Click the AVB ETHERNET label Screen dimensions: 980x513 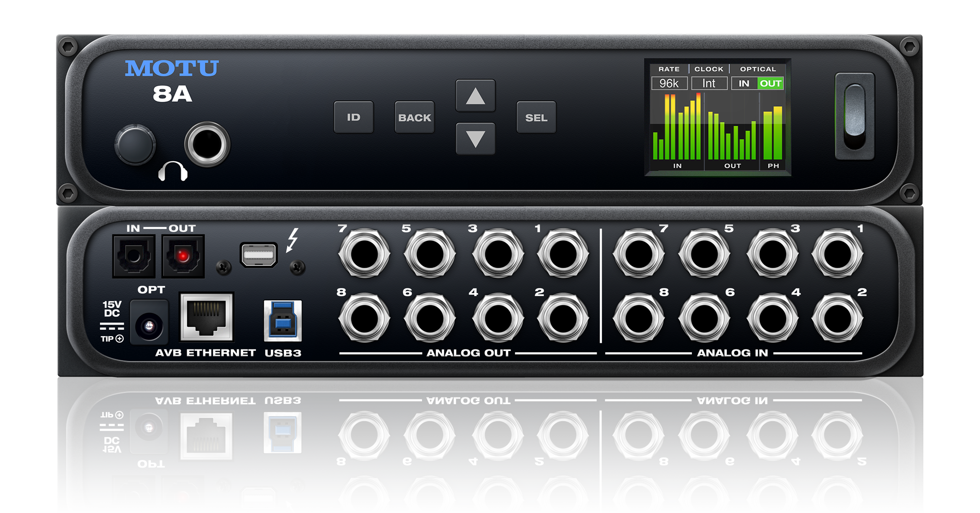(x=205, y=353)
